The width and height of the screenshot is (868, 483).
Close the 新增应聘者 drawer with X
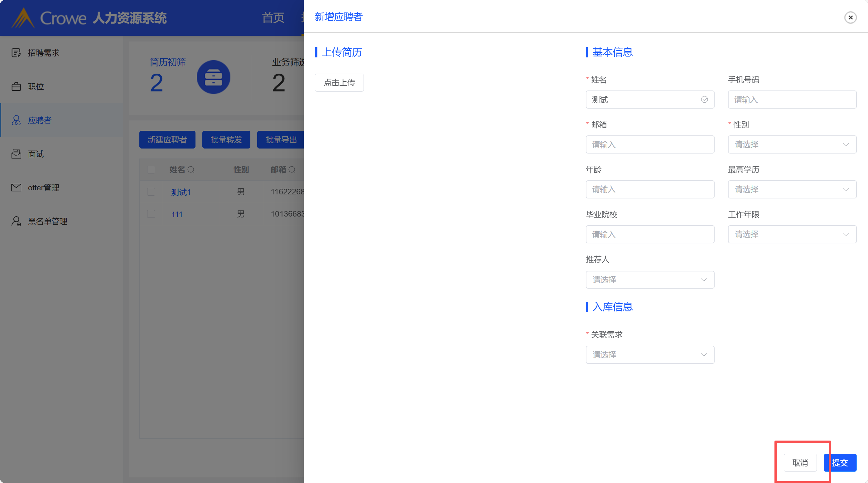[x=850, y=17]
